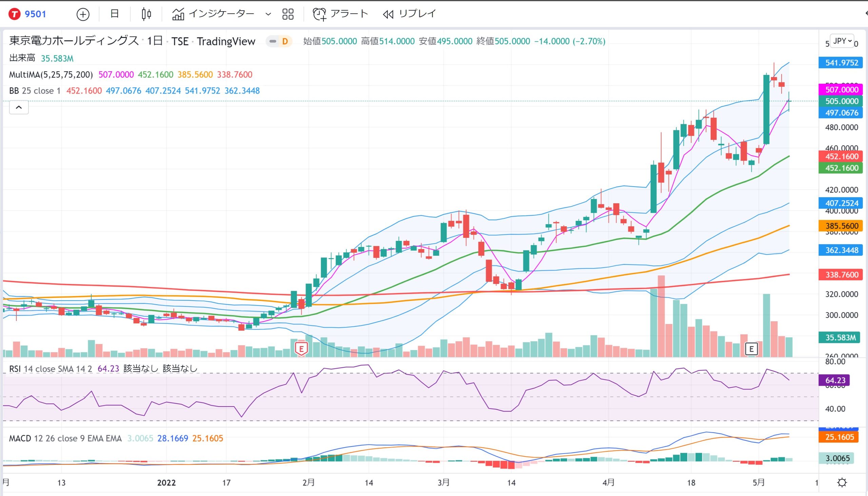Click the blue 497.0676 price label
868x496 pixels.
841,113
